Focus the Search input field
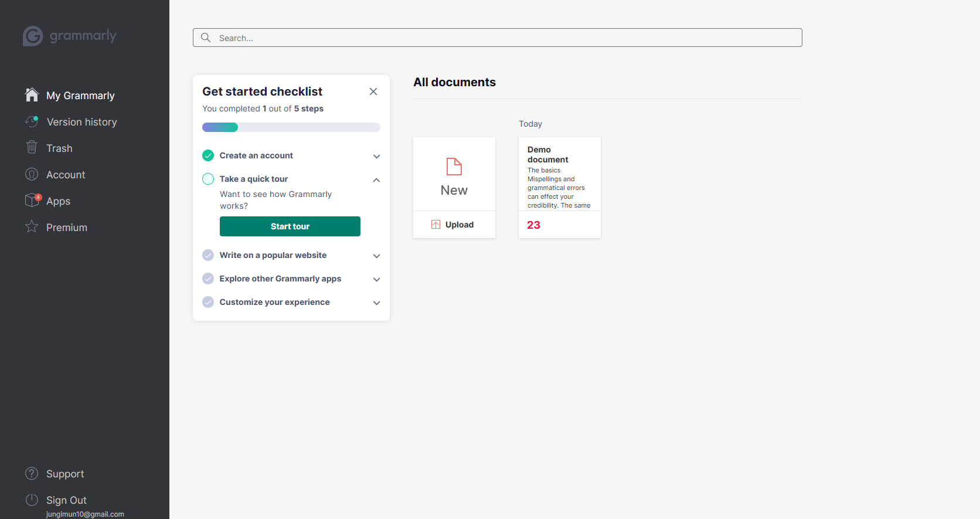Image resolution: width=980 pixels, height=519 pixels. tap(498, 38)
